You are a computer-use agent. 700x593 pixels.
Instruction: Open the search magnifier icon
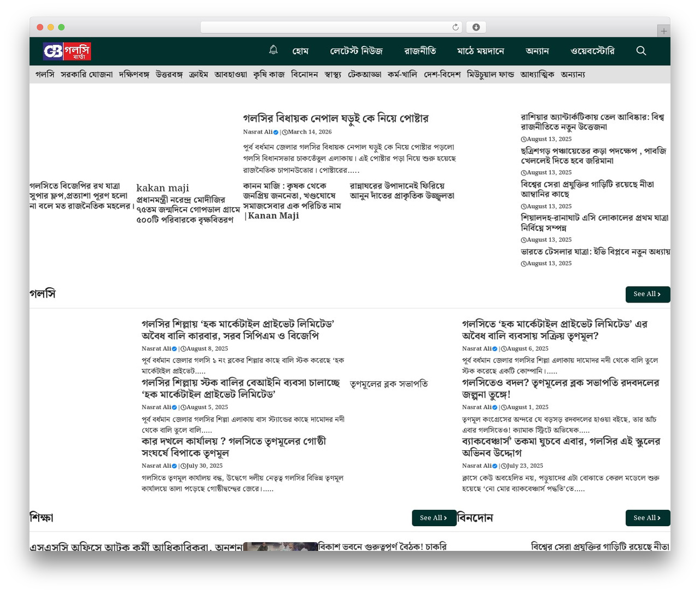tap(641, 51)
